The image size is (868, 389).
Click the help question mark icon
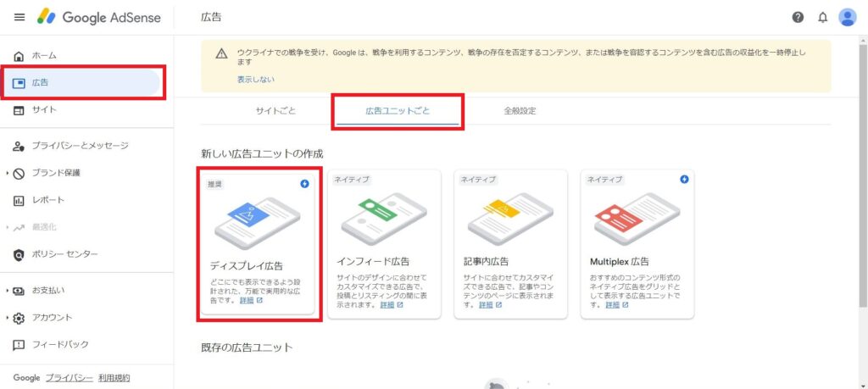tap(798, 17)
